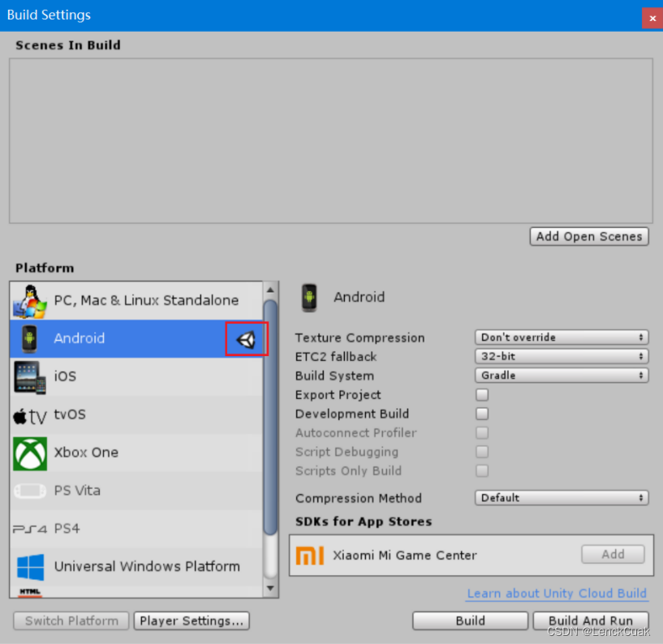Click the Build And Run button
The image size is (663, 644).
(x=590, y=620)
